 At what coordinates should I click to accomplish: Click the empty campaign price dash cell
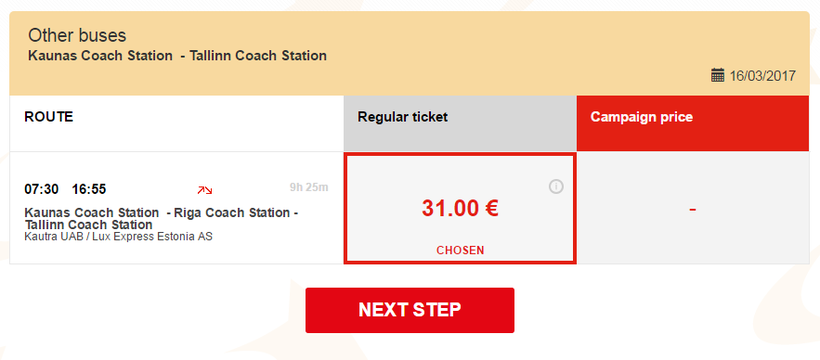click(x=693, y=208)
